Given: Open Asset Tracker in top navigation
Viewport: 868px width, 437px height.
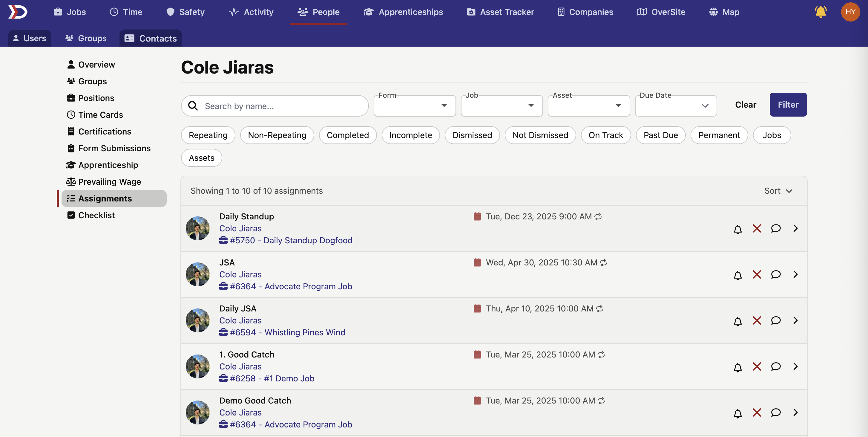Looking at the screenshot, I should (x=500, y=12).
